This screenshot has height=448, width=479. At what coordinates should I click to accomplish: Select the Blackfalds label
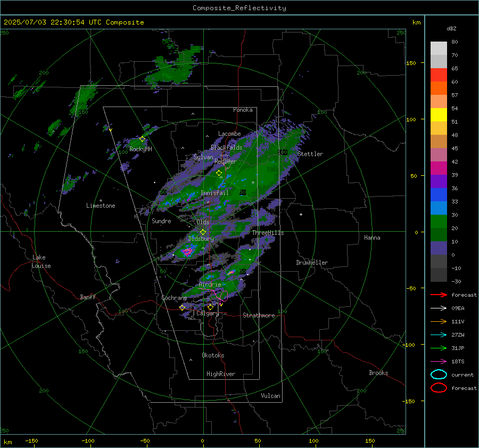point(226,148)
